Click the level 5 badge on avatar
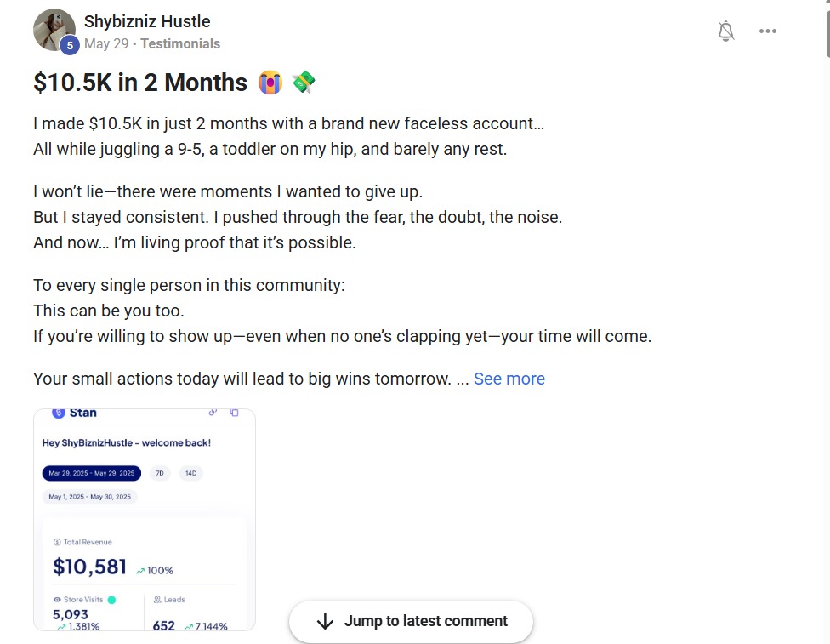This screenshot has height=644, width=830. [x=70, y=45]
